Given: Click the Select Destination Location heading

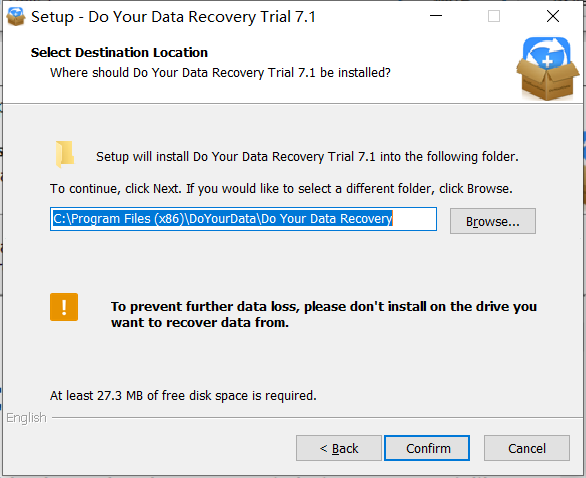Looking at the screenshot, I should [x=119, y=53].
